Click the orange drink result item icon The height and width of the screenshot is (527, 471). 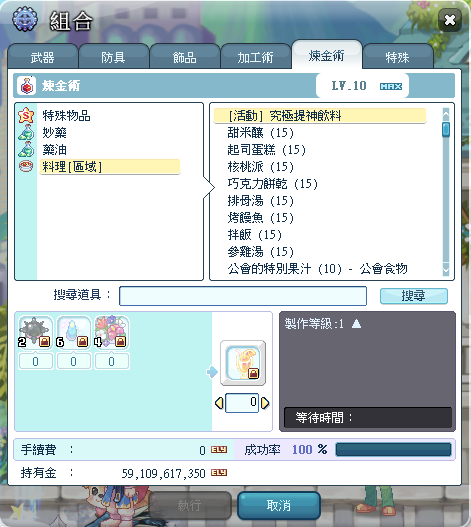tap(243, 363)
